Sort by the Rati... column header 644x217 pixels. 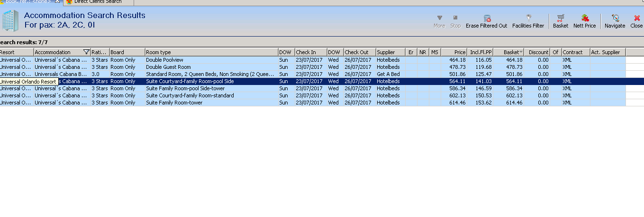click(x=100, y=52)
